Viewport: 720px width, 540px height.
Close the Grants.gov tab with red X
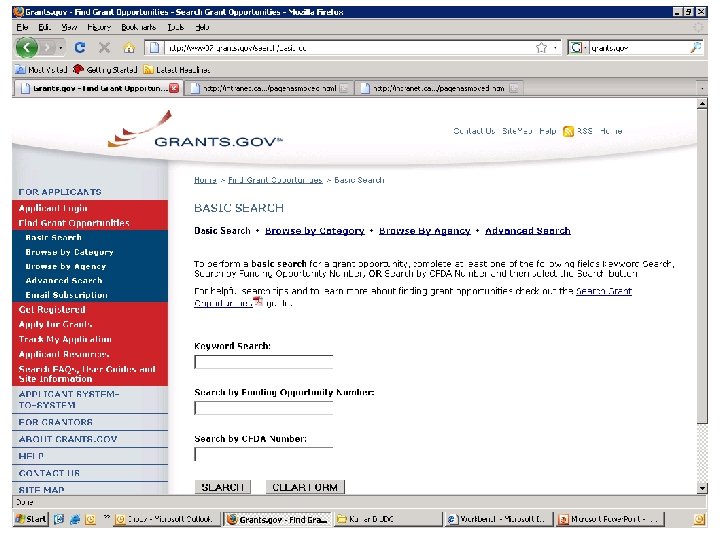click(x=174, y=88)
